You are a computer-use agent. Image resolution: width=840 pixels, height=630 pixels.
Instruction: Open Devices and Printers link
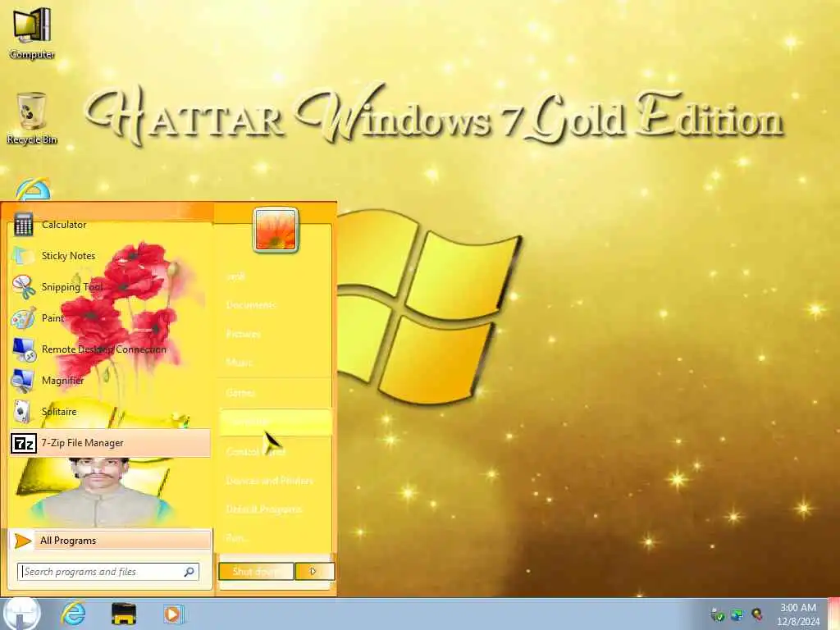tap(269, 481)
